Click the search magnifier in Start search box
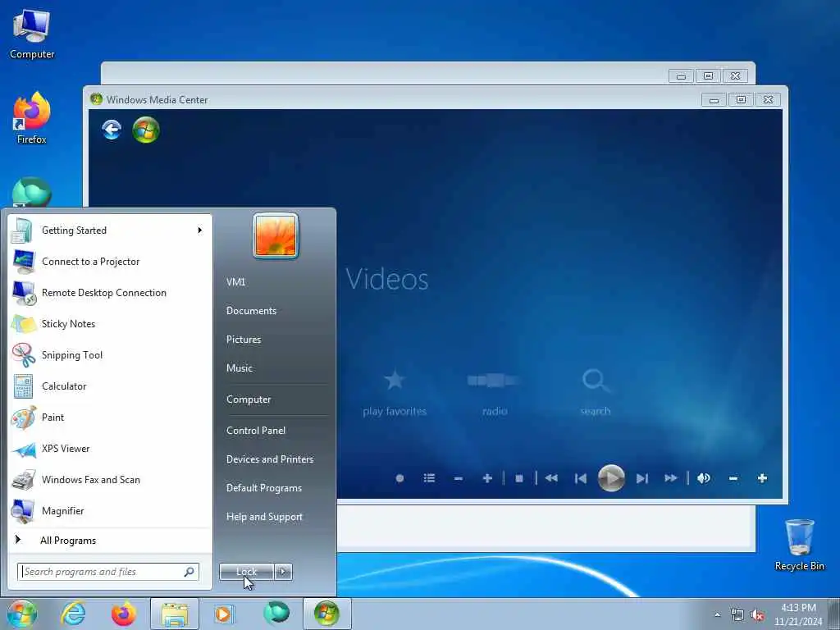 [189, 572]
